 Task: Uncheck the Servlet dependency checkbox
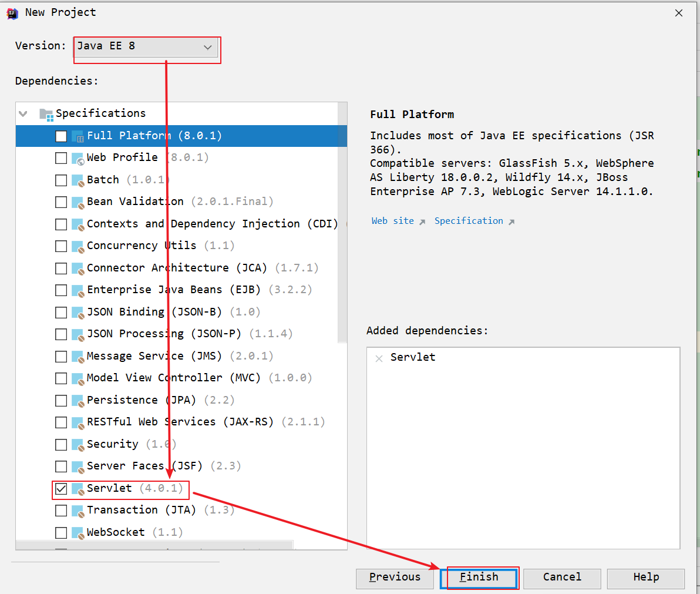point(61,489)
